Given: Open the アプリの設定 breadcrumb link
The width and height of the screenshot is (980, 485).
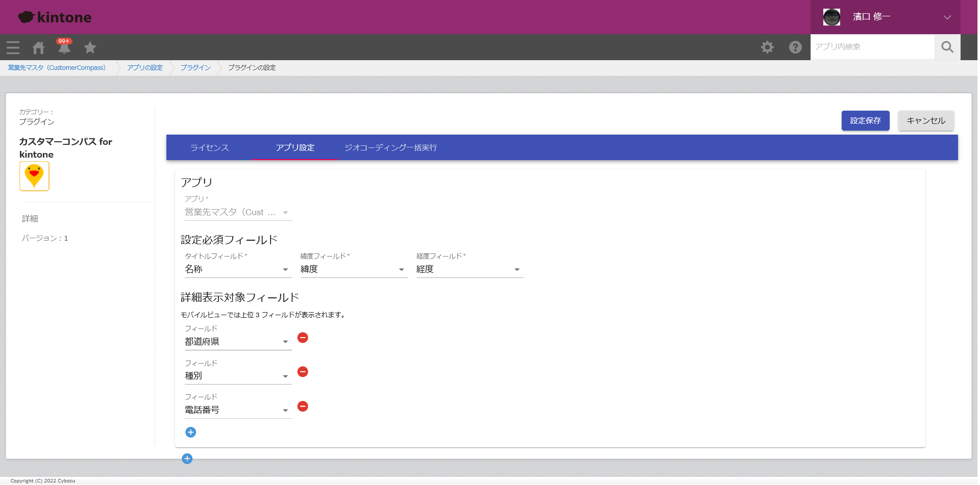Looking at the screenshot, I should 145,68.
